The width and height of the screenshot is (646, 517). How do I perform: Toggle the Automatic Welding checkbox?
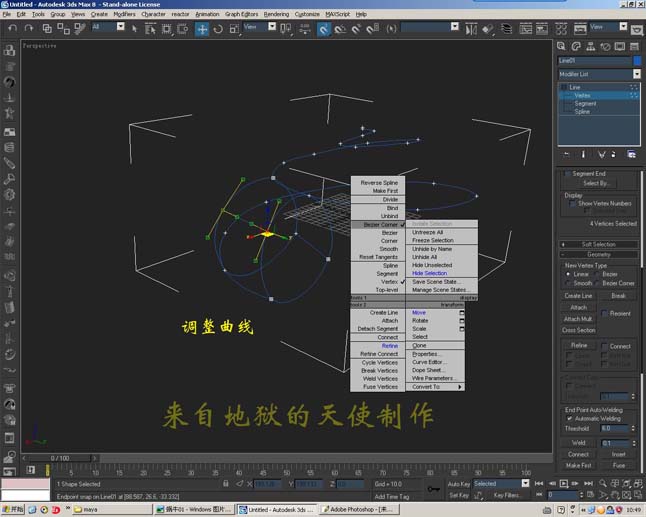pyautogui.click(x=569, y=419)
